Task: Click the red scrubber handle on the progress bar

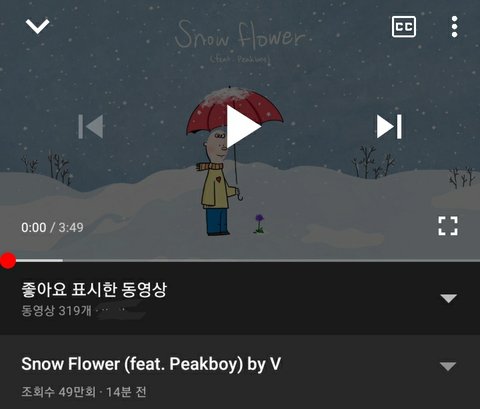Action: click(8, 260)
